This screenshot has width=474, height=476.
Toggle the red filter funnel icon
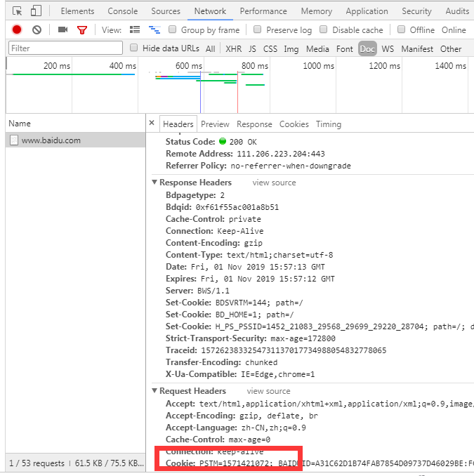pyautogui.click(x=82, y=30)
